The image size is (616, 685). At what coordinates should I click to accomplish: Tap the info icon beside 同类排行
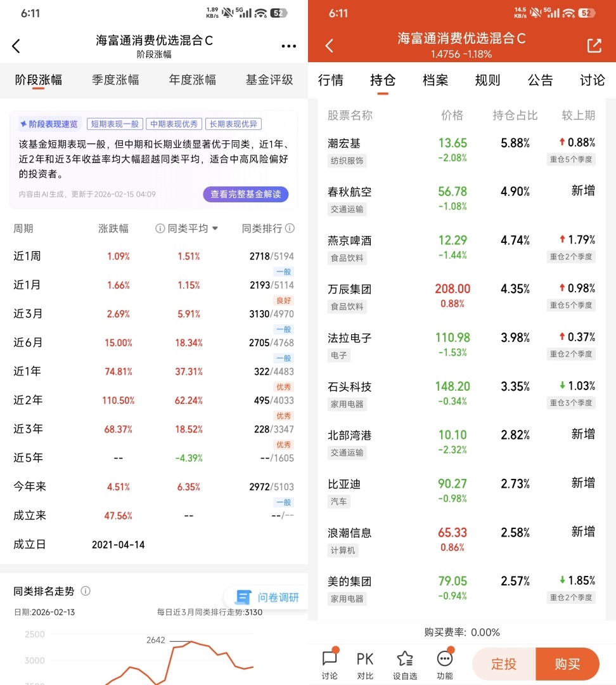tap(290, 228)
